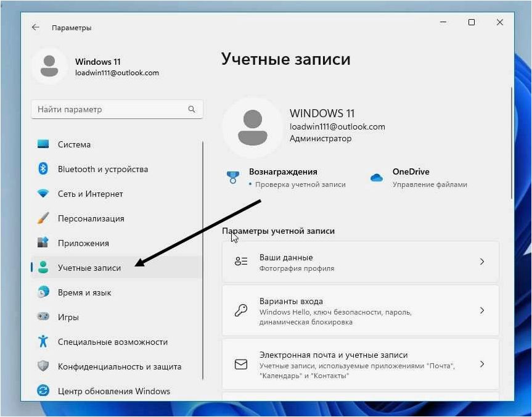Switch to Сеть и Интернет
Image resolution: width=532 pixels, height=417 pixels.
[x=116, y=194]
